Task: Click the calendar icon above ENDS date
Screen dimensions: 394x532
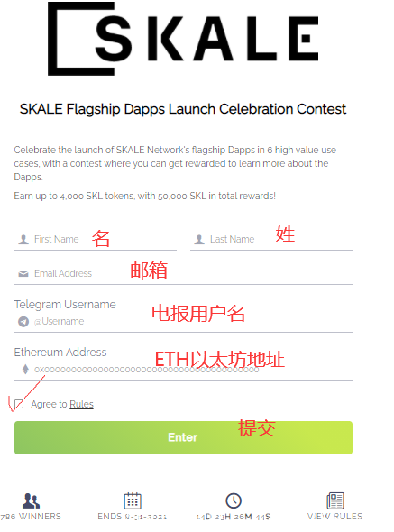Action: pyautogui.click(x=133, y=500)
